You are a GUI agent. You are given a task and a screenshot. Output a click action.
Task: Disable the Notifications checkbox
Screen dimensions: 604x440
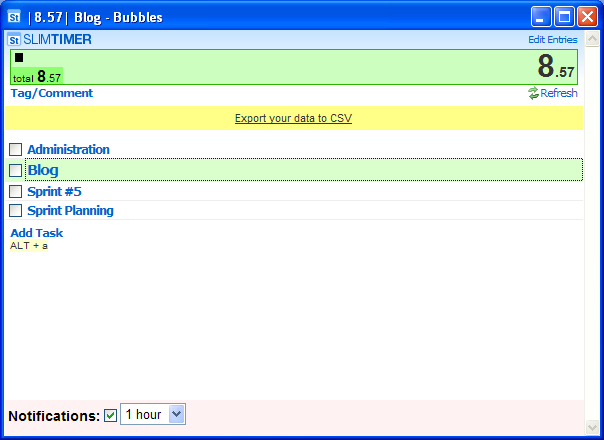(x=111, y=415)
